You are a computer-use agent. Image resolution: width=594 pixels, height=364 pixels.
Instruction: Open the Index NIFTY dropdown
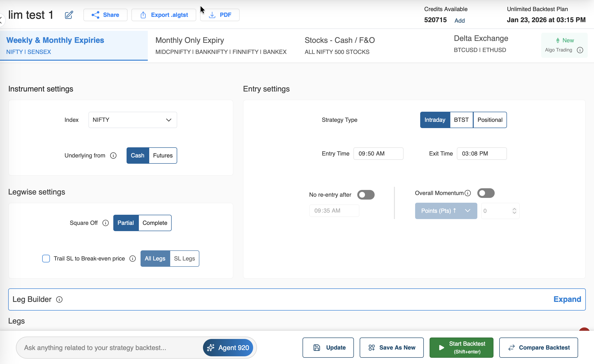133,120
